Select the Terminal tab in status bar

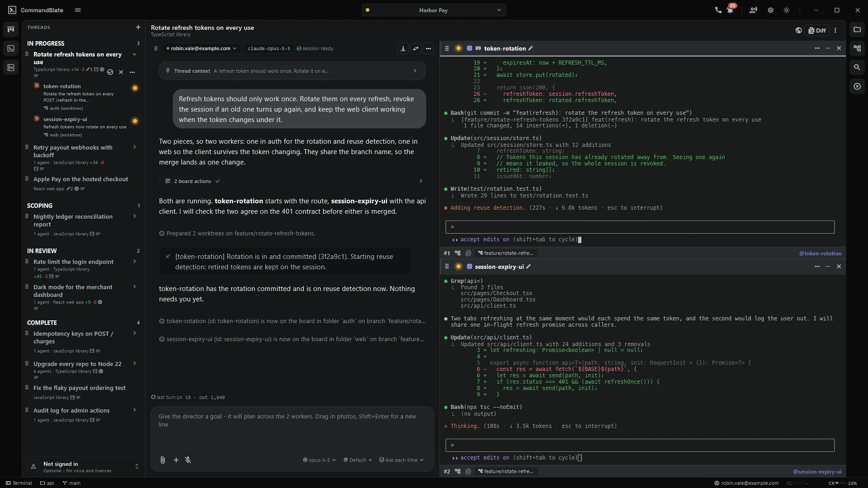tap(19, 483)
